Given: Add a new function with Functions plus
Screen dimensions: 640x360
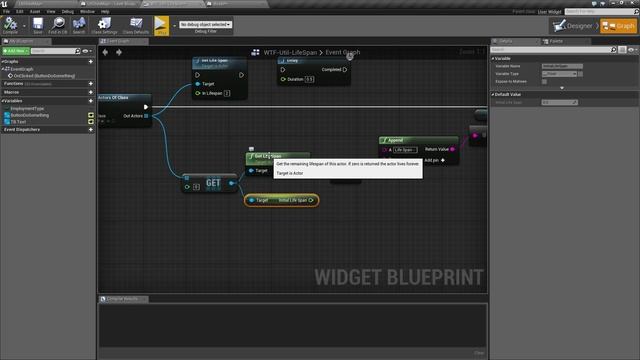Looking at the screenshot, I should tap(91, 83).
